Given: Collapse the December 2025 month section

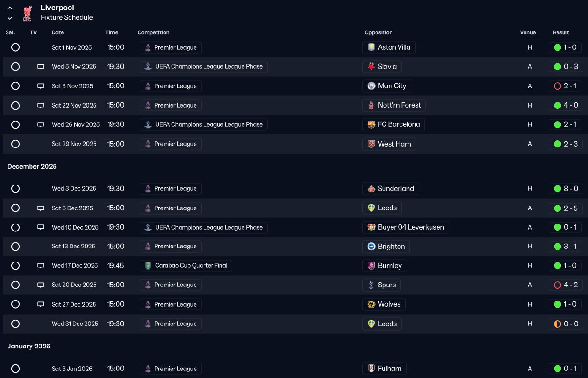Looking at the screenshot, I should (32, 167).
